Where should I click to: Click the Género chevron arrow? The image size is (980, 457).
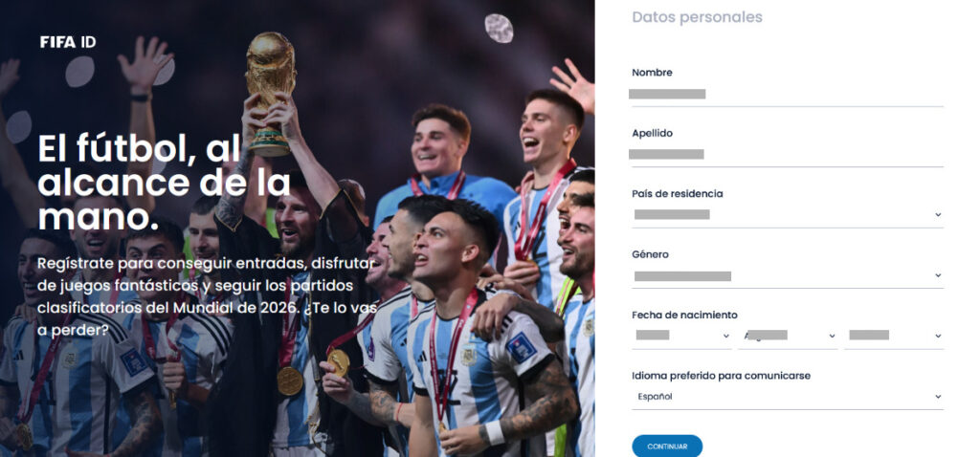(x=938, y=275)
